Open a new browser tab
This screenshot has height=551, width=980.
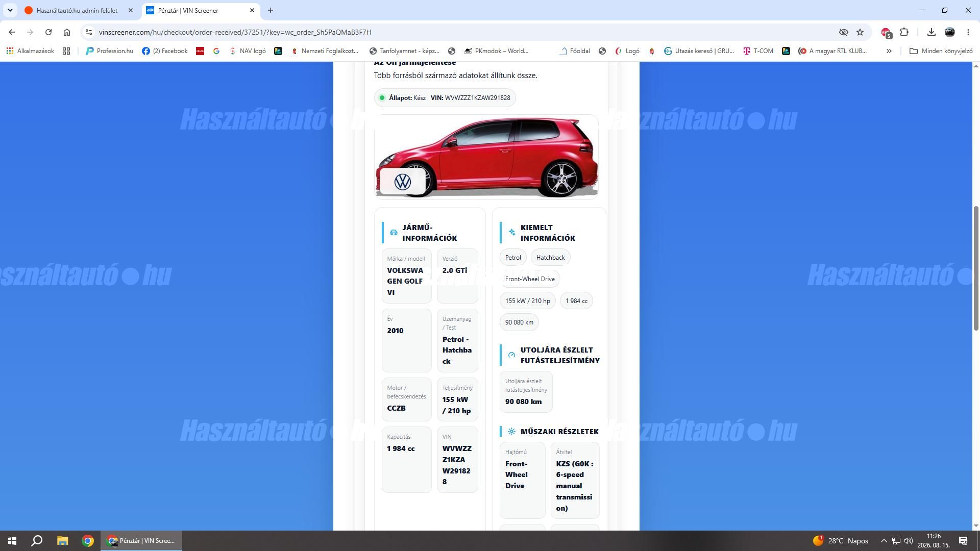[271, 10]
